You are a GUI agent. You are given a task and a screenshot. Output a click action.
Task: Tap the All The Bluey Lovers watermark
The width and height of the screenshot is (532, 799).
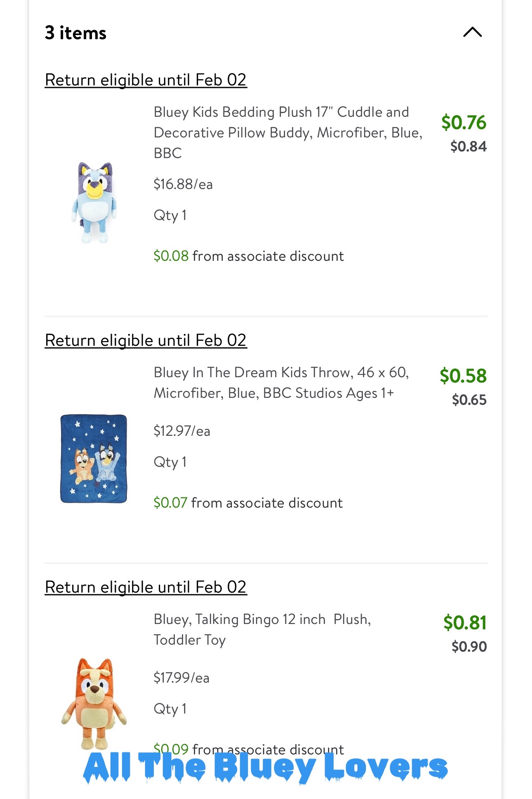pos(265,767)
